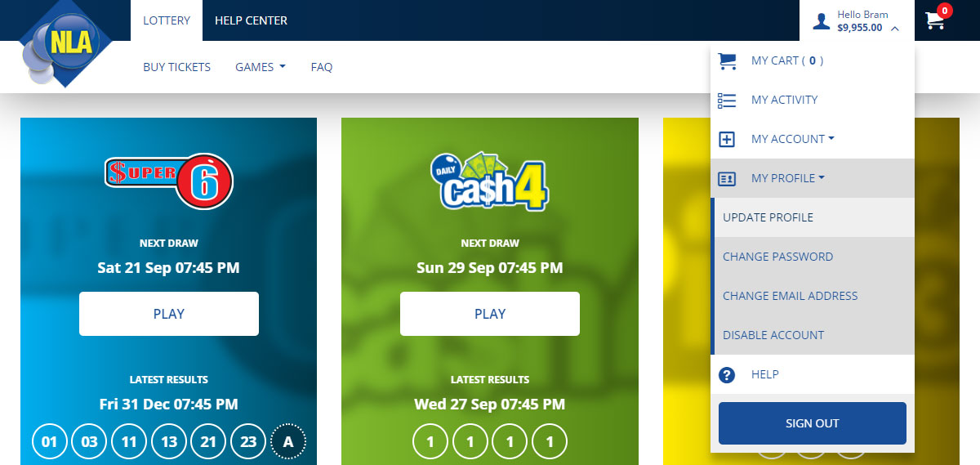Screen dimensions: 980x465
Task: Click the My Cart icon in dropdown
Action: point(727,60)
